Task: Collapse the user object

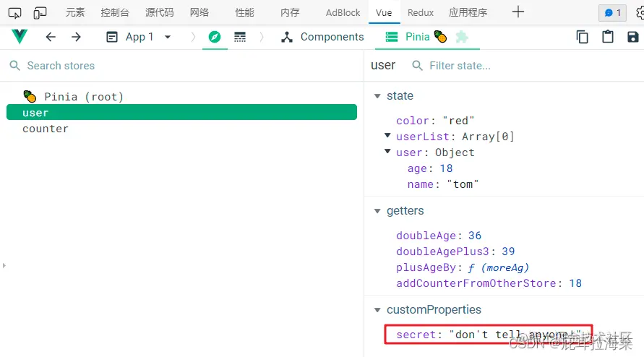Action: pos(387,151)
